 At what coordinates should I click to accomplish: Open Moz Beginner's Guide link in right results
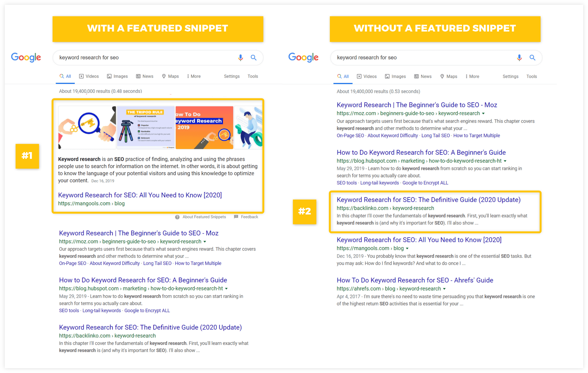[x=417, y=105]
